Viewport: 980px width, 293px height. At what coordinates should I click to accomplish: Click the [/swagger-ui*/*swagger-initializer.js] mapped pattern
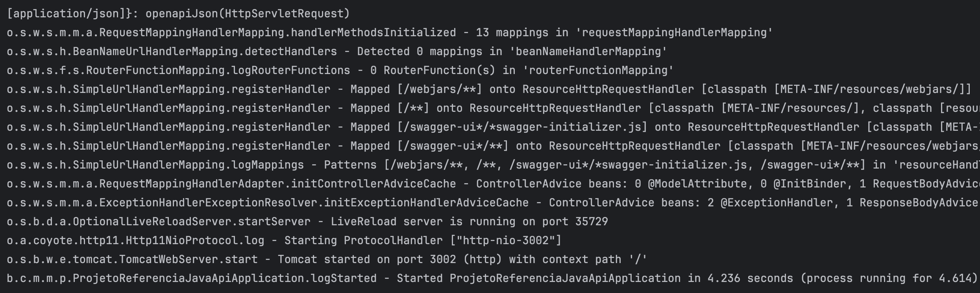point(522,127)
